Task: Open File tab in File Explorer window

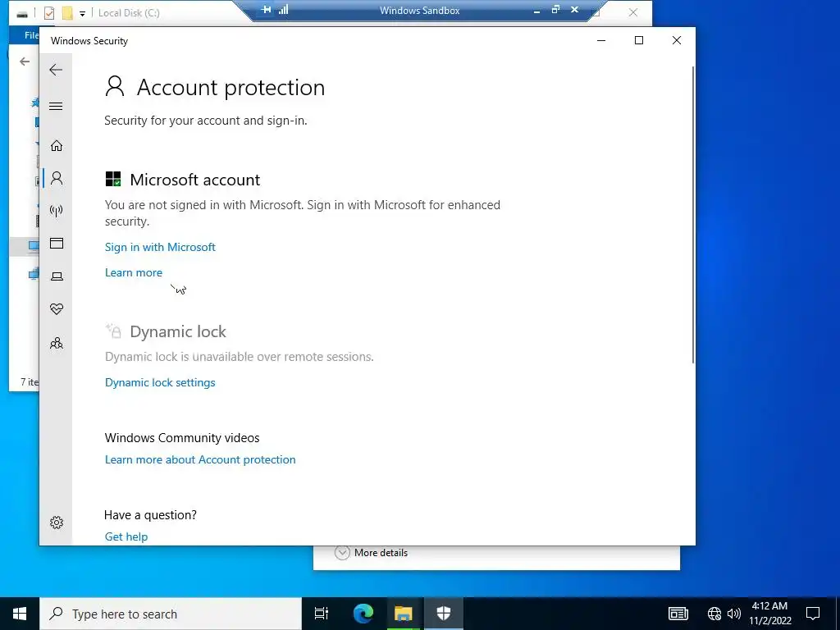Action: click(x=32, y=35)
